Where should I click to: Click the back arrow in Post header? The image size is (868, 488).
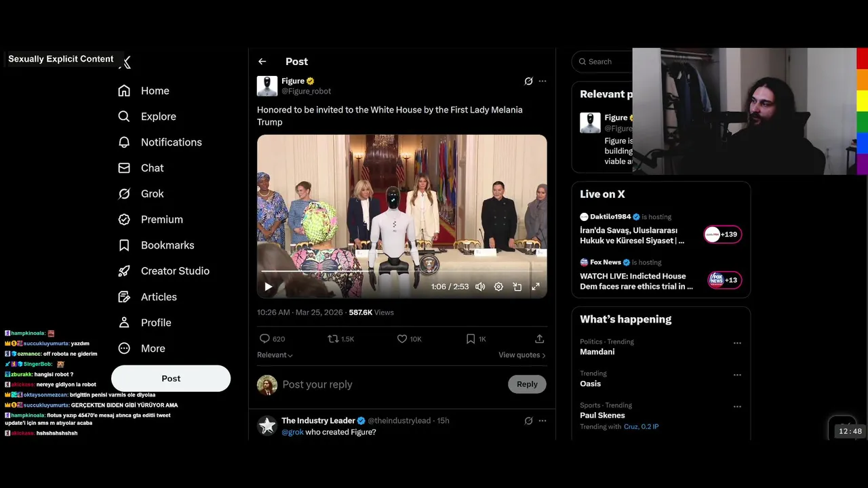[262, 62]
